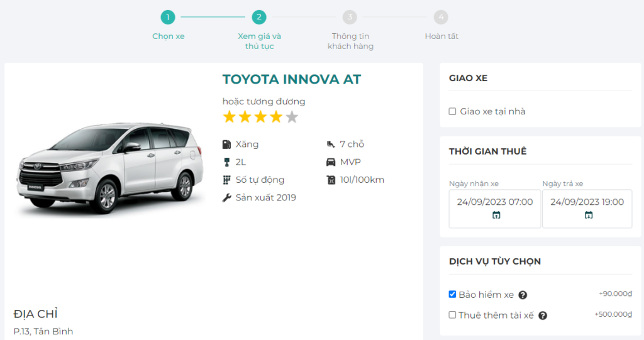Click the fuel consumption icon beside 10l/100km
Viewport: 644px width, 340px height.
pyautogui.click(x=331, y=180)
